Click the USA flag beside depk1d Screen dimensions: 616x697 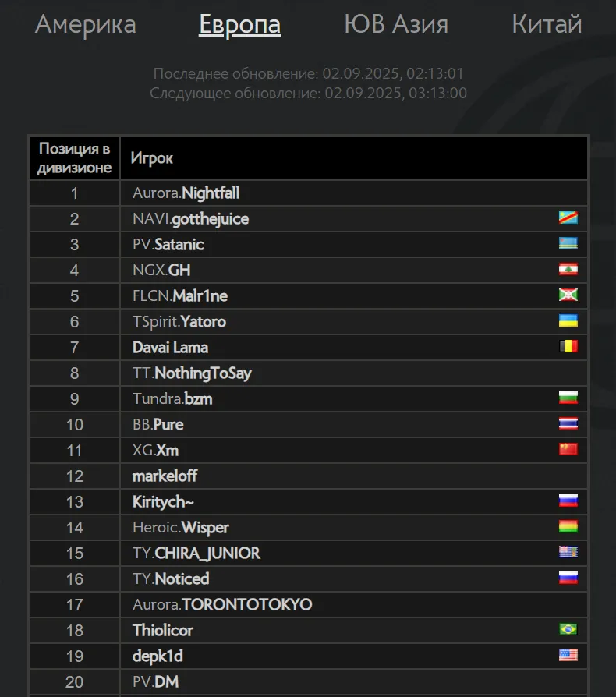[x=568, y=655]
